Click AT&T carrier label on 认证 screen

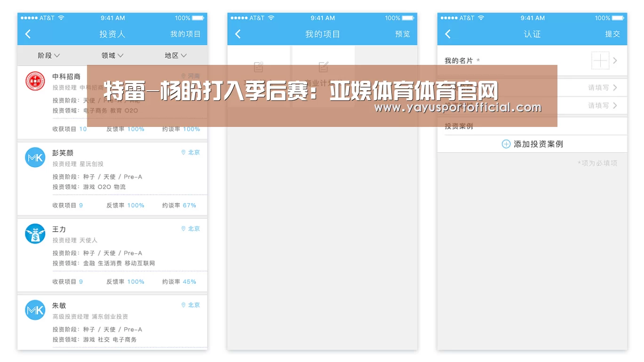point(467,18)
